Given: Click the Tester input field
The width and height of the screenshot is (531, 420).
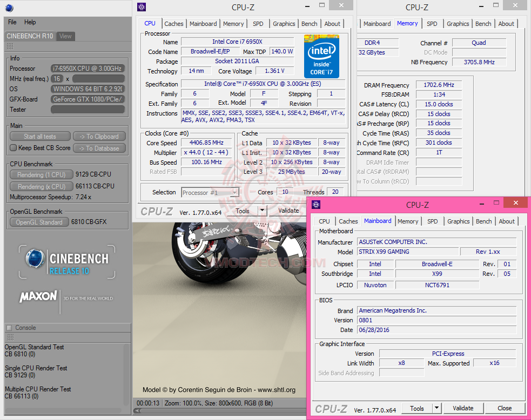Looking at the screenshot, I should coord(88,110).
